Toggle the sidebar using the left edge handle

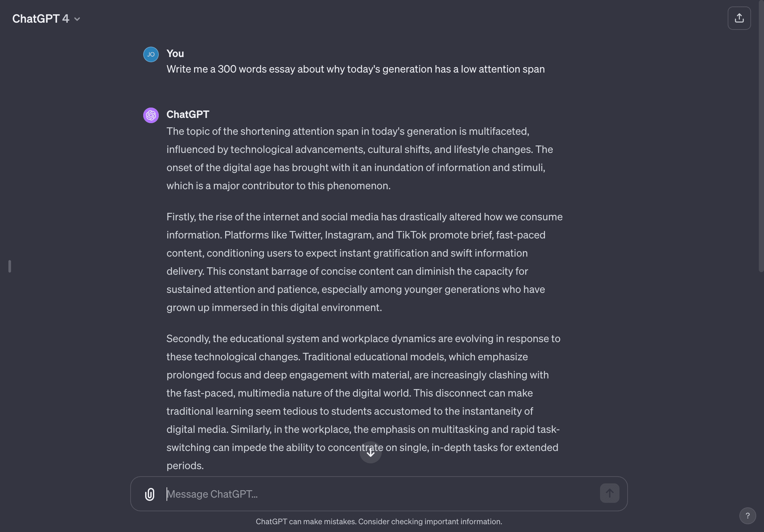click(x=10, y=266)
